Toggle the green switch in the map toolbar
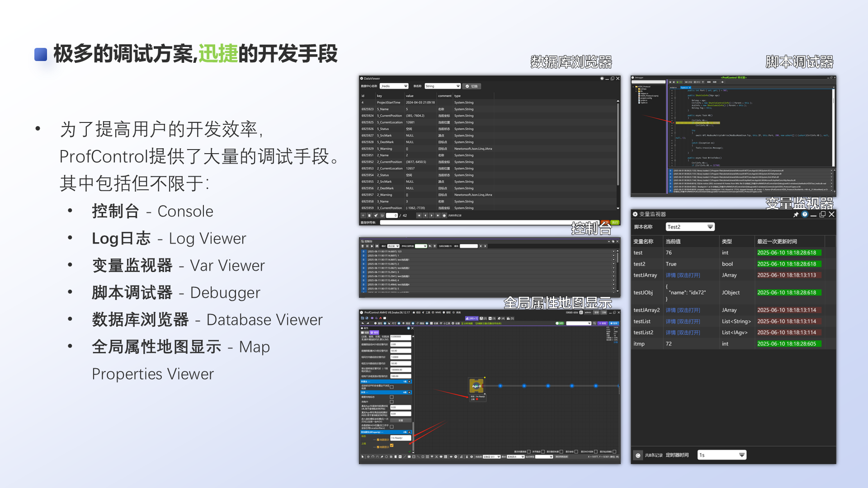 point(559,324)
